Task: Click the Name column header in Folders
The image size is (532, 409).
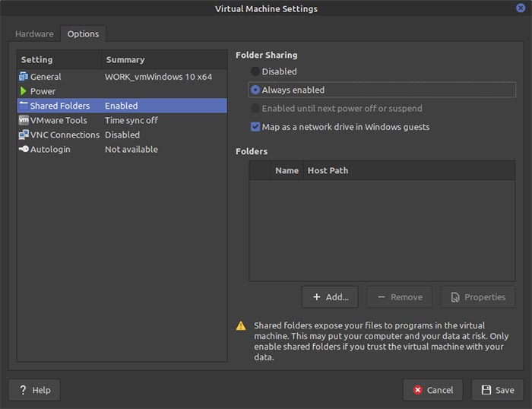Action: [x=287, y=170]
